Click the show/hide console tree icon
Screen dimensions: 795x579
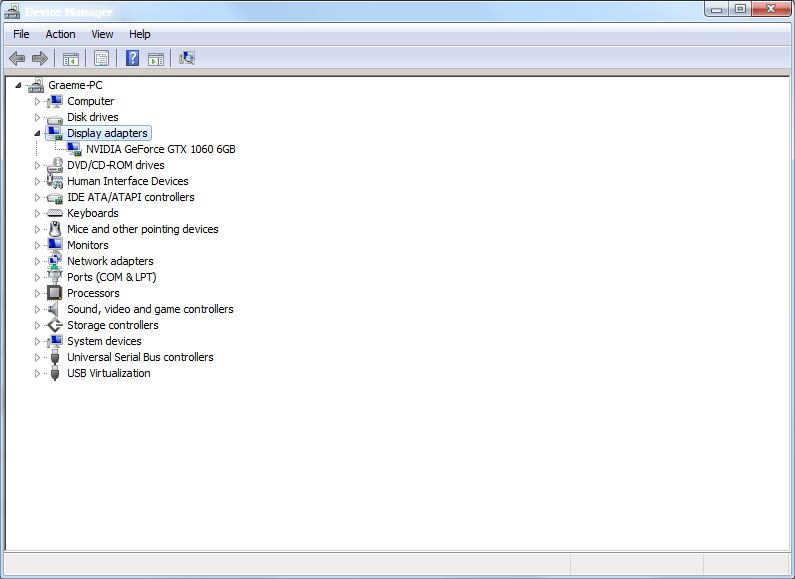tap(70, 59)
